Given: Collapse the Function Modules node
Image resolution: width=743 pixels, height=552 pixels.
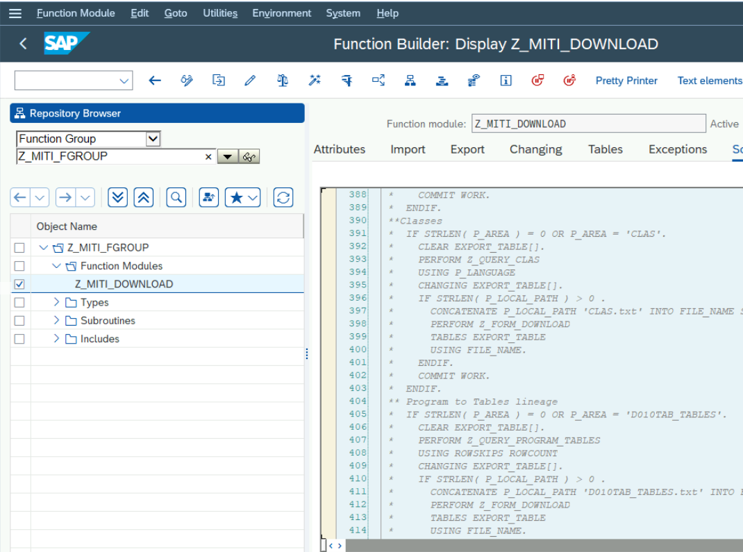Looking at the screenshot, I should 56,266.
